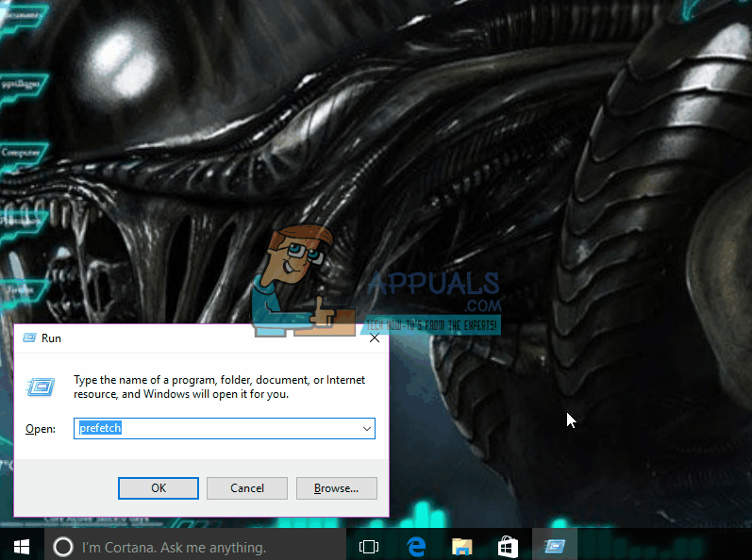Open the Windows Store taskbar icon
752x560 pixels.
(x=508, y=547)
